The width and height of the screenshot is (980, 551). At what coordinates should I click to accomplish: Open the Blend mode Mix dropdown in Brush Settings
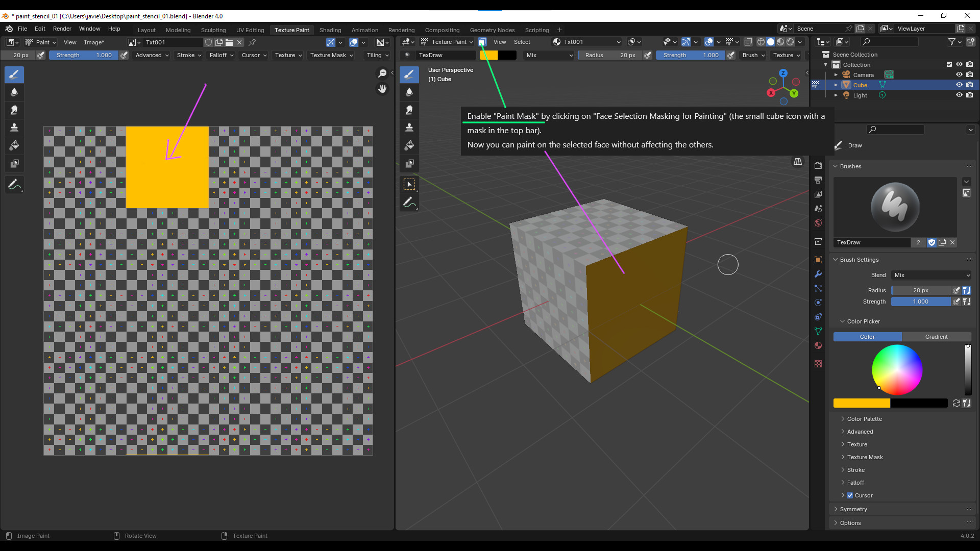click(932, 275)
